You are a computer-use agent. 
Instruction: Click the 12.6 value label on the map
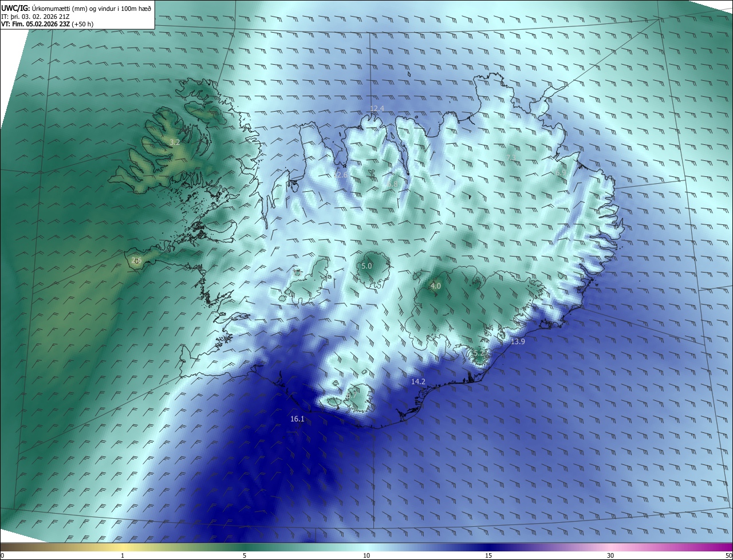point(340,175)
